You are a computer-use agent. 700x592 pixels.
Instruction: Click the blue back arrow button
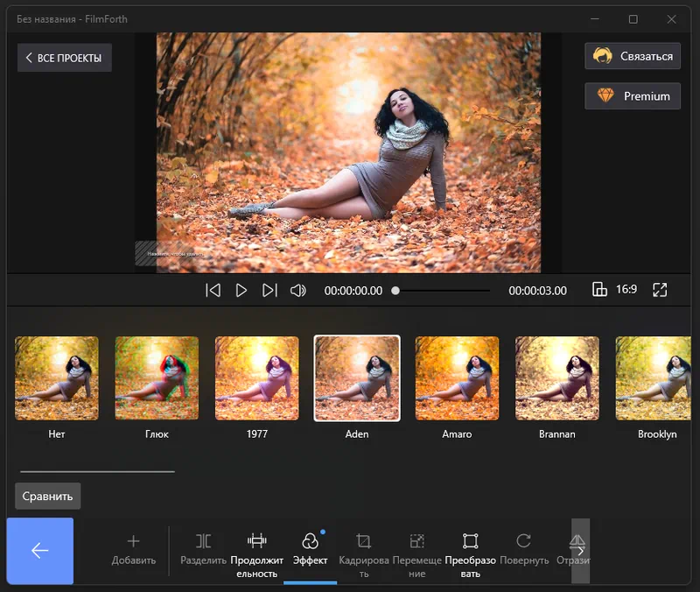tap(39, 551)
